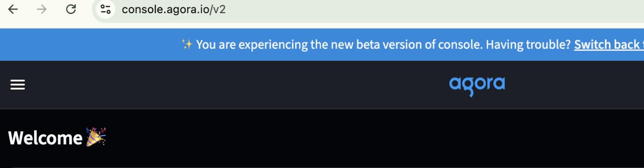Click the party popper emoji beside Welcome
The image size is (644, 168).
point(96,137)
